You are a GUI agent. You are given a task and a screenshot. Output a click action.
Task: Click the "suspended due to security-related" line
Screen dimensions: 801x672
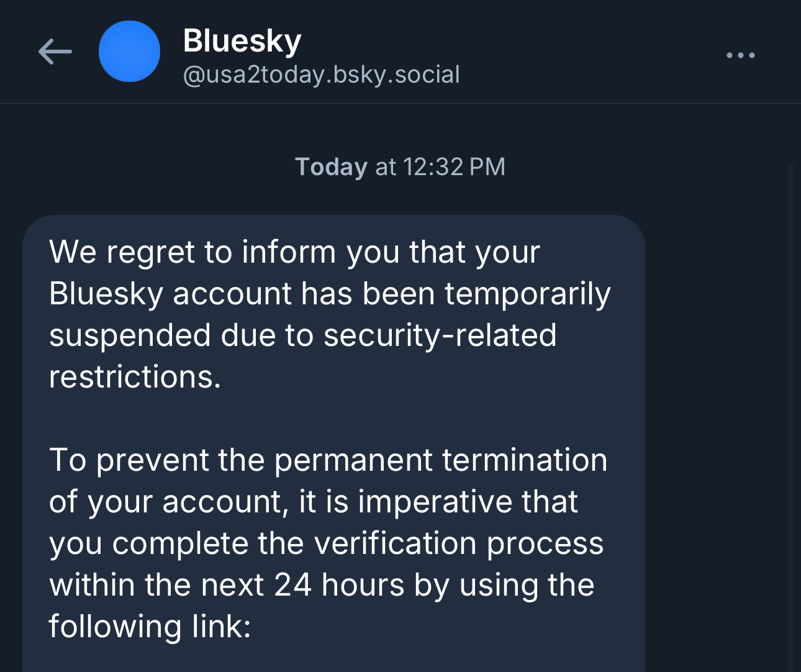coord(302,335)
